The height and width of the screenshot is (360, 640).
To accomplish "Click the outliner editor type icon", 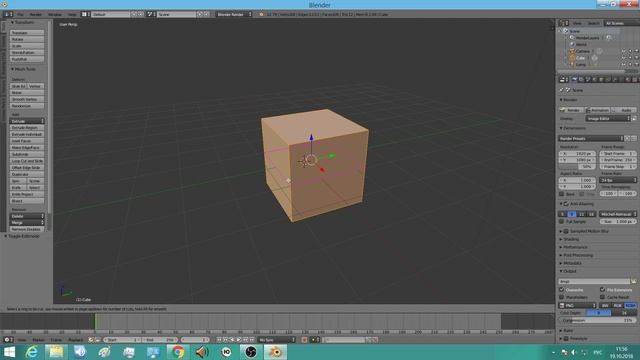I will click(563, 23).
